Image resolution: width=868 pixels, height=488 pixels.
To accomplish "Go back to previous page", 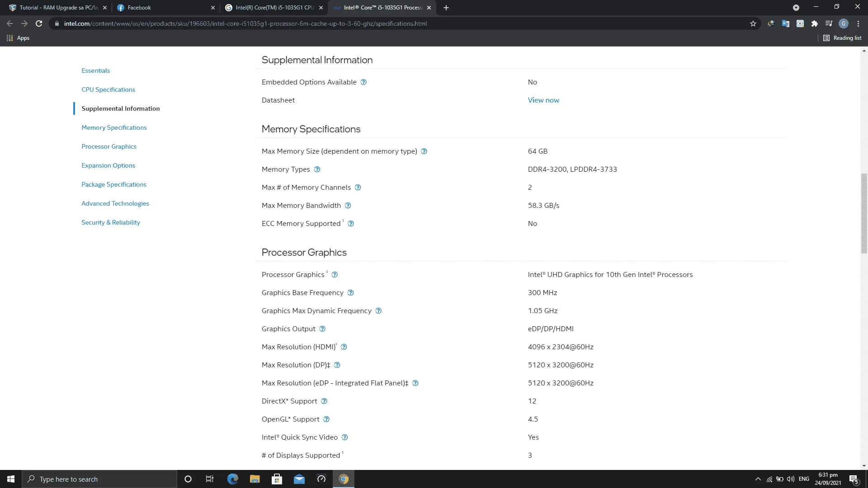I will point(10,23).
